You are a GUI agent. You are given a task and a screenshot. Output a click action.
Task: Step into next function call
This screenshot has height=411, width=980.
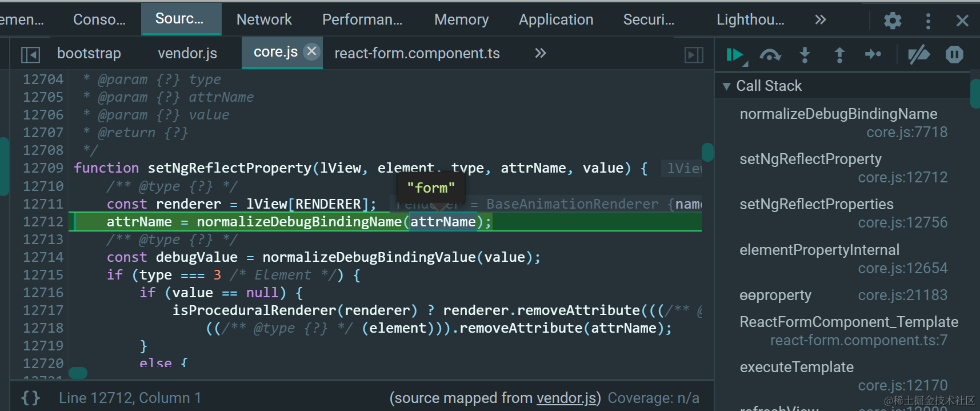805,55
